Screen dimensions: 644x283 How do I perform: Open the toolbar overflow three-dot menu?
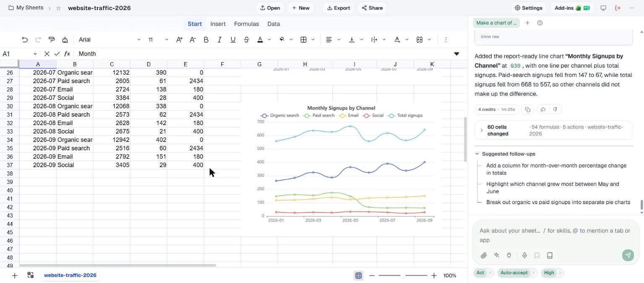[x=446, y=39]
